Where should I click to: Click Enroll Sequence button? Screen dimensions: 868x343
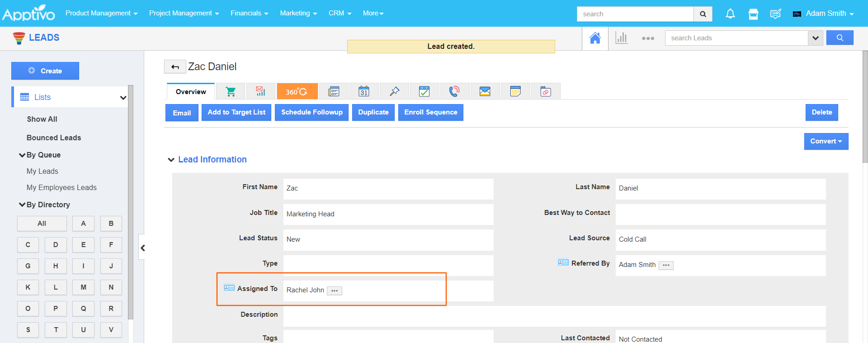point(431,112)
